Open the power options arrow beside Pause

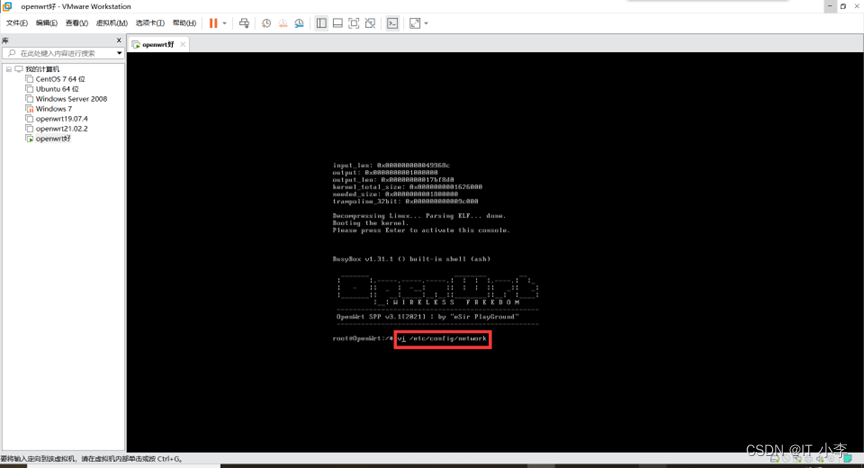tap(224, 23)
